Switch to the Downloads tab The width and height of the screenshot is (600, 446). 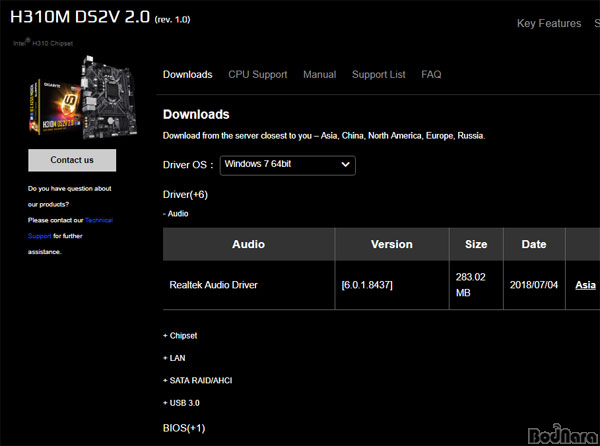(187, 75)
